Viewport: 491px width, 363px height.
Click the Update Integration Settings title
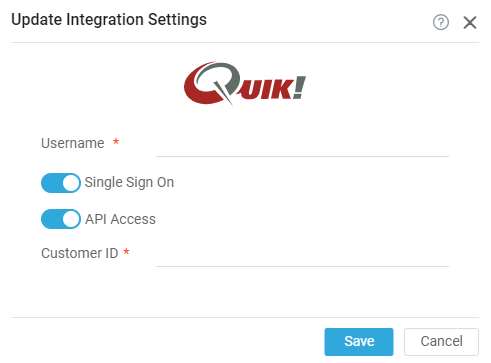point(109,20)
